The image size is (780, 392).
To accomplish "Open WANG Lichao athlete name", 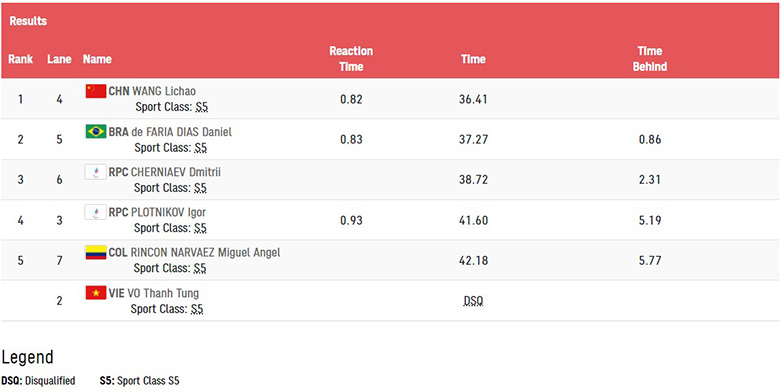I will (x=164, y=91).
